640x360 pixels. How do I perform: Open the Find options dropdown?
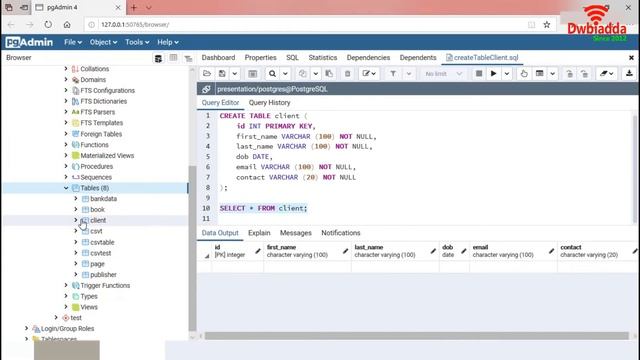tap(285, 73)
